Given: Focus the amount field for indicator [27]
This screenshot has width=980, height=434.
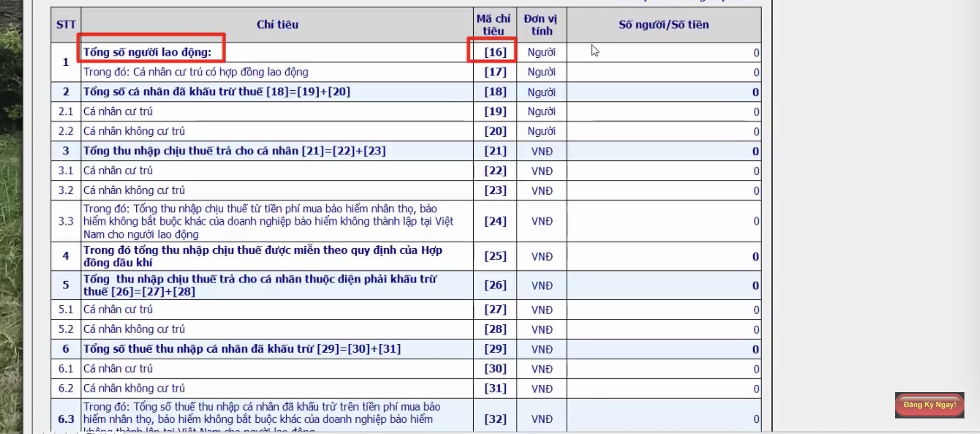Looking at the screenshot, I should pos(664,310).
